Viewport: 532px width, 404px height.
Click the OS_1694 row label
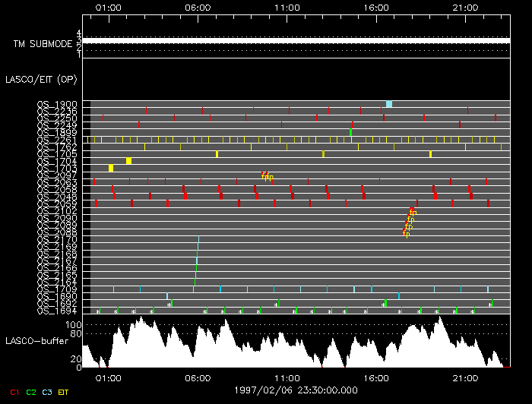[56, 311]
